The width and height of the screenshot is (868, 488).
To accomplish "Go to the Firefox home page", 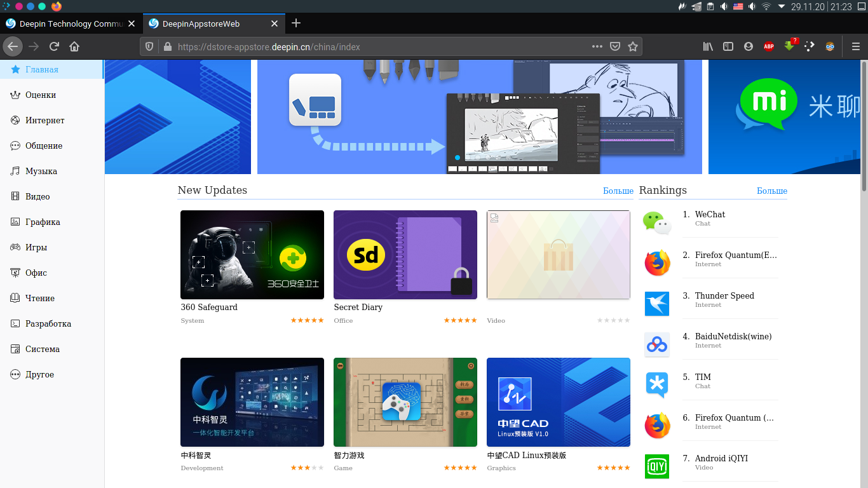I will click(74, 46).
